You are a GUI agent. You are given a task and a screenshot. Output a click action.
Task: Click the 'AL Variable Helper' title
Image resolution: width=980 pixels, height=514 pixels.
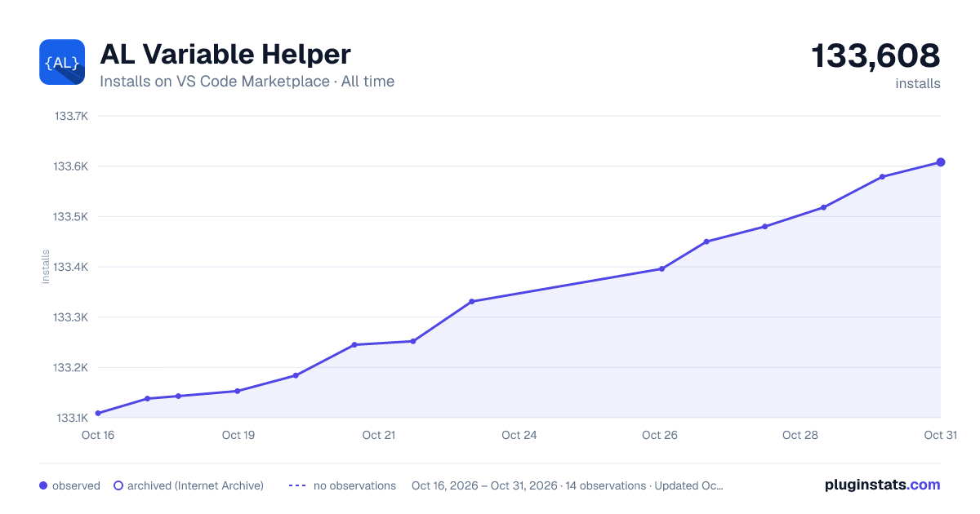(225, 54)
